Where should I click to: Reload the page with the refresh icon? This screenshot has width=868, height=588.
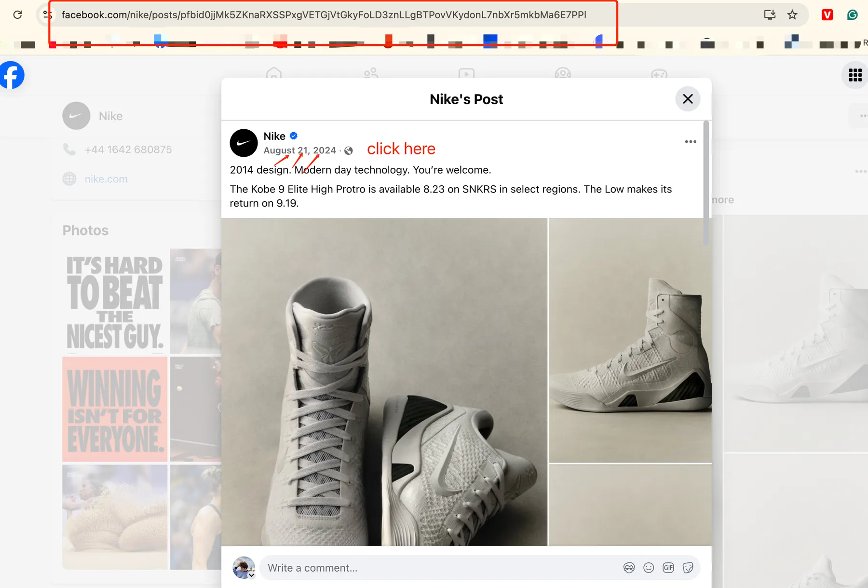tap(17, 14)
